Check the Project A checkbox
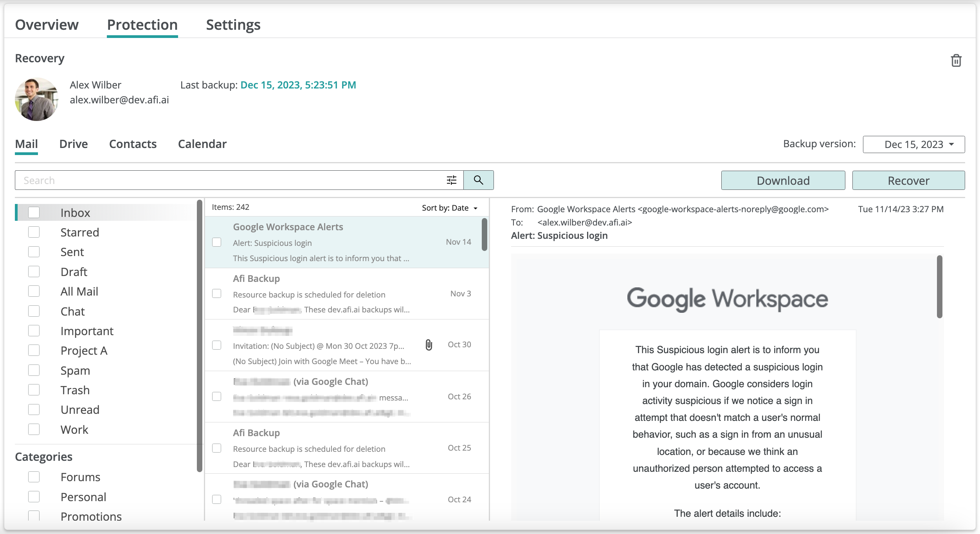Screen dimensions: 980x534 tap(34, 350)
